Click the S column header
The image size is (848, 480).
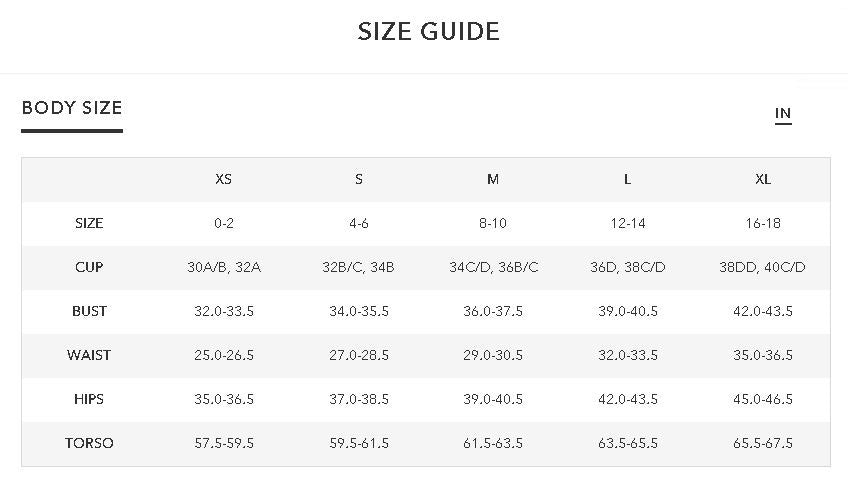click(359, 180)
